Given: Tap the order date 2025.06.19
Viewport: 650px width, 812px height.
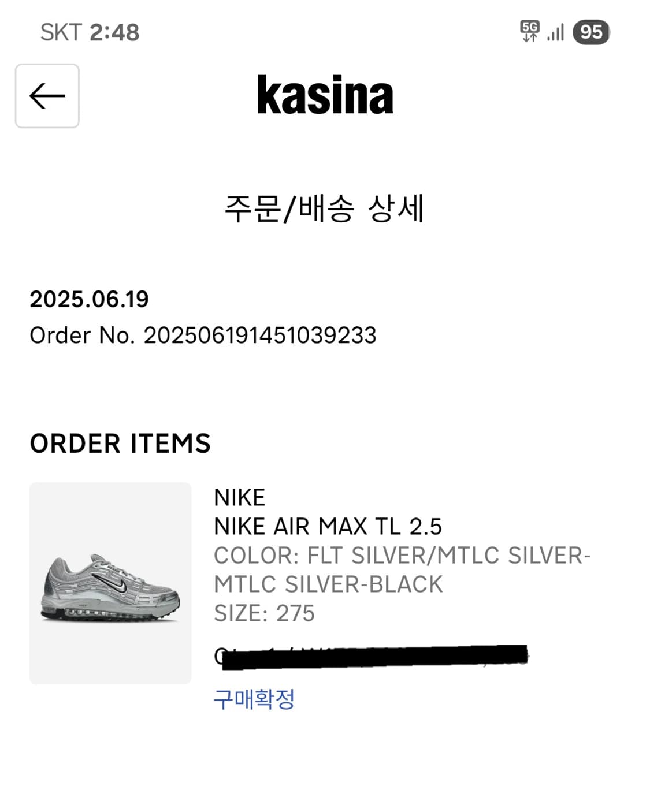Looking at the screenshot, I should click(x=89, y=299).
